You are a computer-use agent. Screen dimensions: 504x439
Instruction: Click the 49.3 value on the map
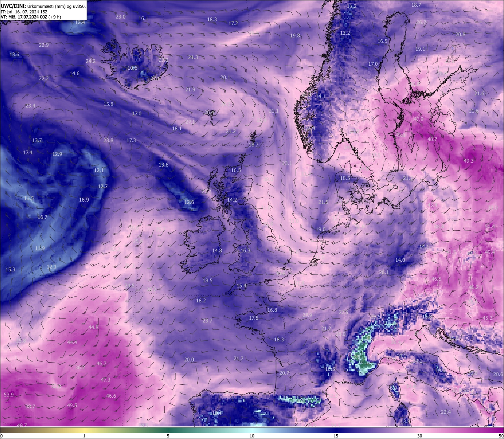tap(469, 161)
